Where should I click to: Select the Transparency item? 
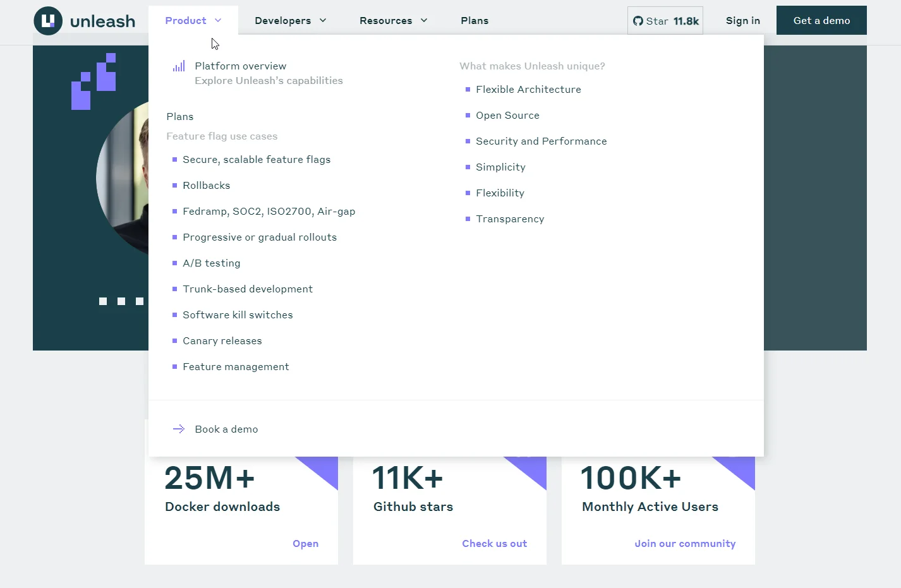point(510,219)
